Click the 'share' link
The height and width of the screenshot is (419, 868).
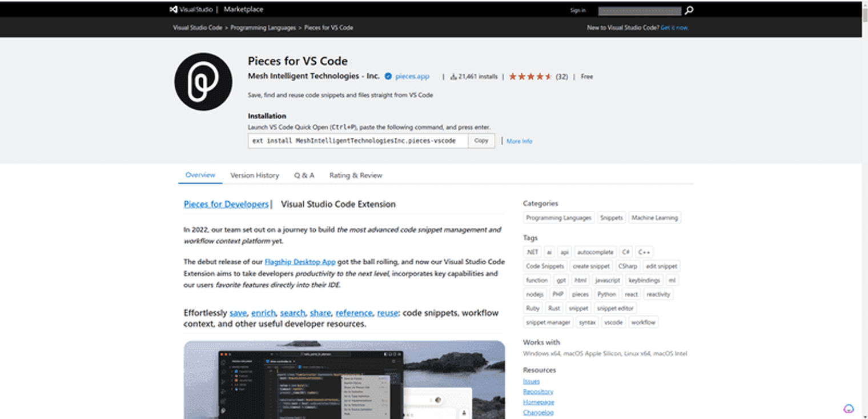tap(320, 313)
